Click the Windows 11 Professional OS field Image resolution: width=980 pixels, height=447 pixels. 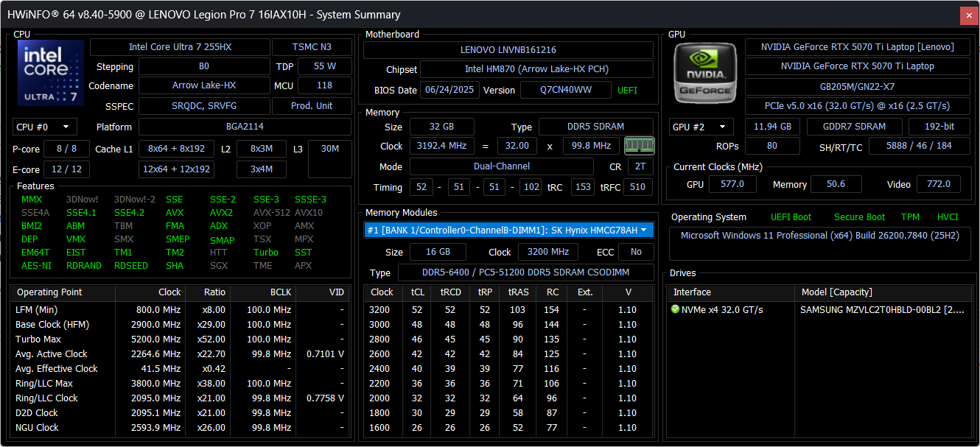pyautogui.click(x=820, y=244)
